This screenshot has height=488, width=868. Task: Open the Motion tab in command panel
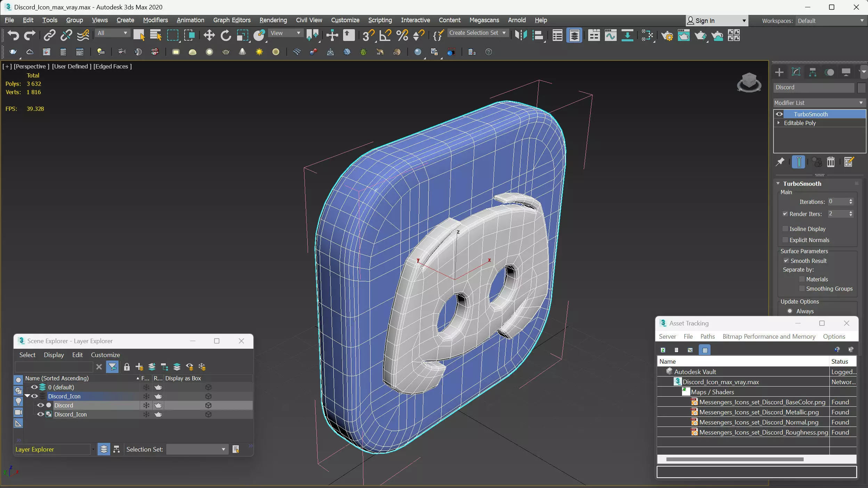(829, 72)
